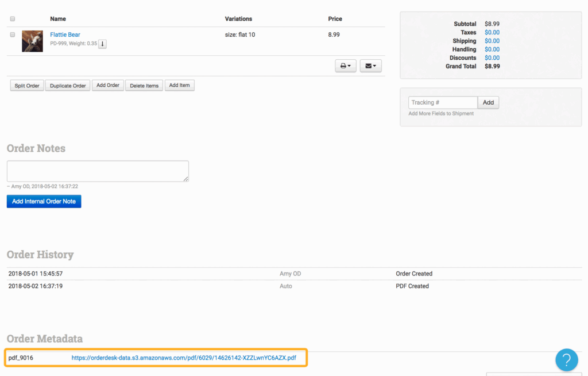Tick the select-all items checkbox in header
This screenshot has height=376, width=588.
click(13, 19)
